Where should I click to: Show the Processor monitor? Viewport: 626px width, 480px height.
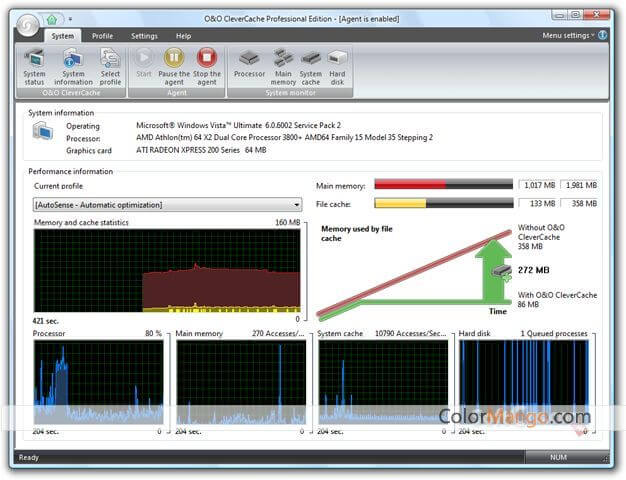pyautogui.click(x=250, y=64)
